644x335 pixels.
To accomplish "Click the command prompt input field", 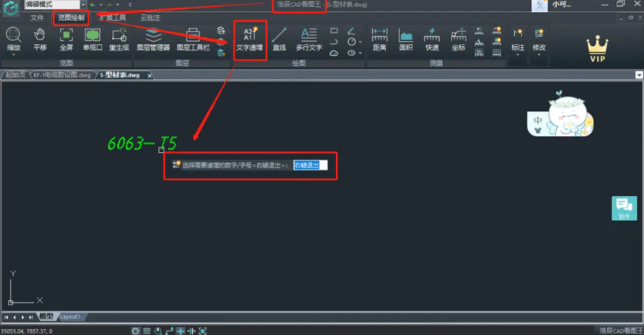I will pos(310,164).
